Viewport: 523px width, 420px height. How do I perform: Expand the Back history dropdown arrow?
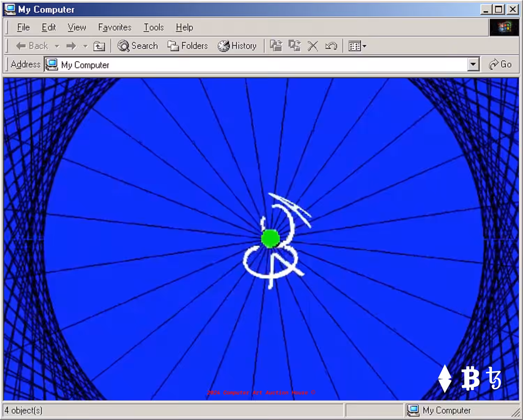coord(57,46)
